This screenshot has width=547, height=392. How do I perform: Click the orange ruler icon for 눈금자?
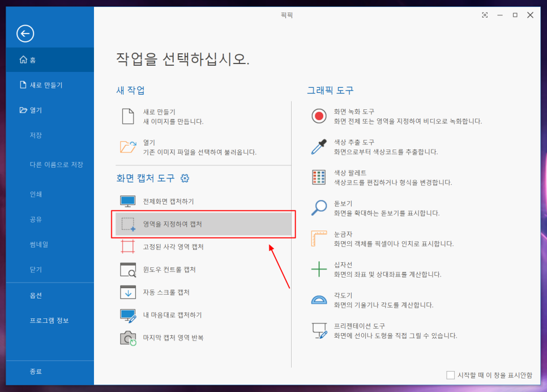coord(319,238)
